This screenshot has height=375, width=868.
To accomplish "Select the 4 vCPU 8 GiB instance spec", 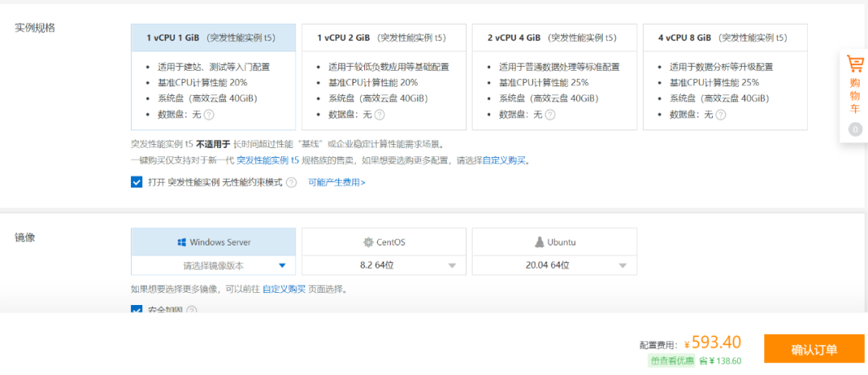I will coord(725,76).
